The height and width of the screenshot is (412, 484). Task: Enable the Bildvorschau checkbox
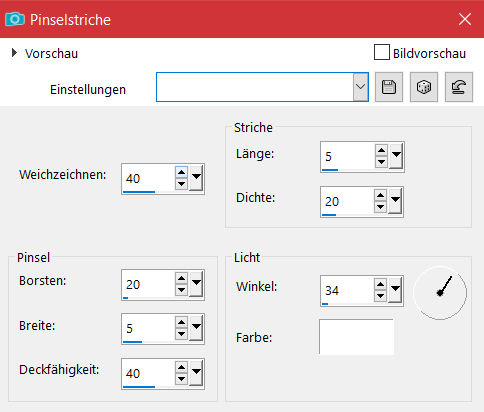382,52
